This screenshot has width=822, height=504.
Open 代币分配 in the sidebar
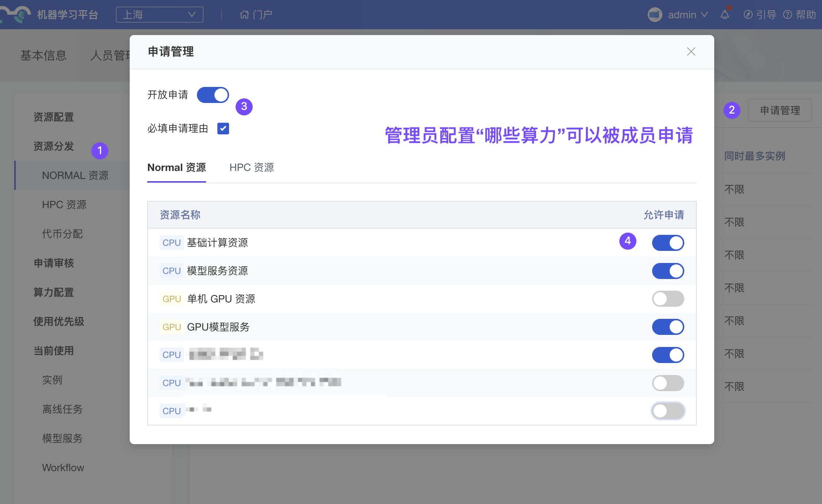[x=62, y=234]
